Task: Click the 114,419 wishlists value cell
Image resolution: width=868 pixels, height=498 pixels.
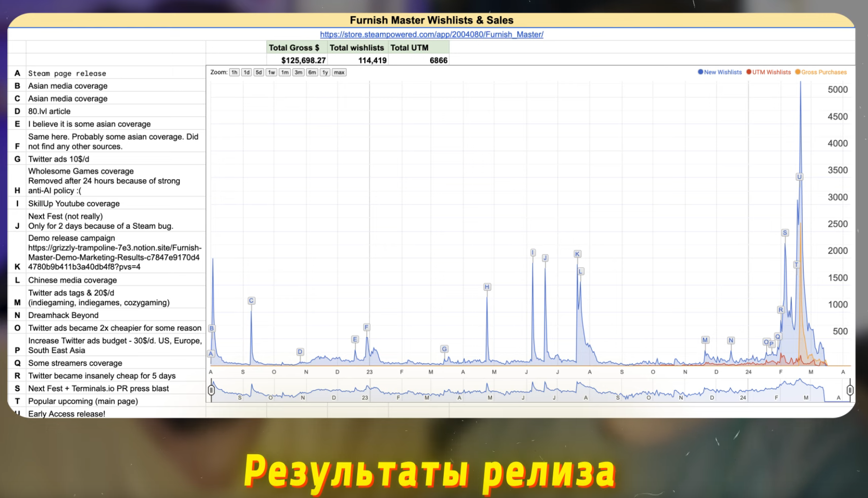Action: [x=358, y=60]
